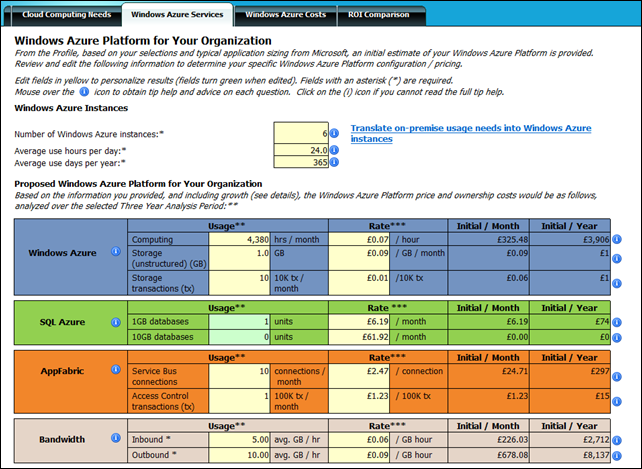Show info for Storage (unstructured) row
Viewport: 642px width, 469px height.
tap(617, 258)
